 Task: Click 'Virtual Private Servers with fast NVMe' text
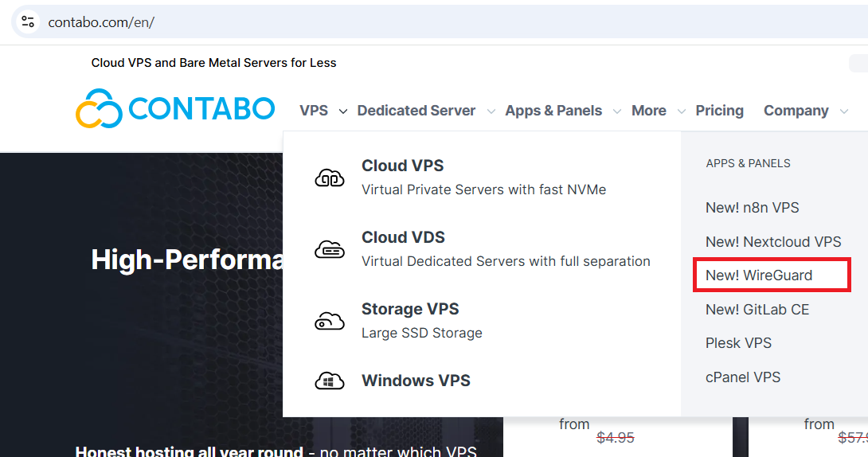coord(484,189)
